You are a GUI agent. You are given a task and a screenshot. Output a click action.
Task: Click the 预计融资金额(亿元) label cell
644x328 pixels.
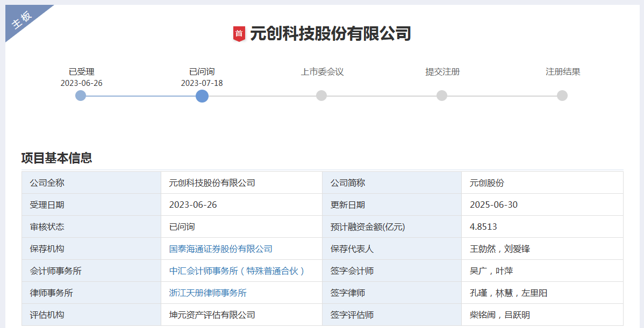coord(392,227)
